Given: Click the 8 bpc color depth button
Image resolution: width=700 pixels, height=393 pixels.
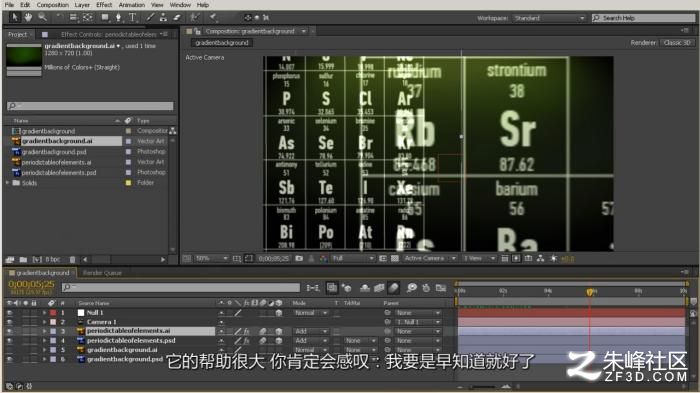Looking at the screenshot, I should pos(53,259).
